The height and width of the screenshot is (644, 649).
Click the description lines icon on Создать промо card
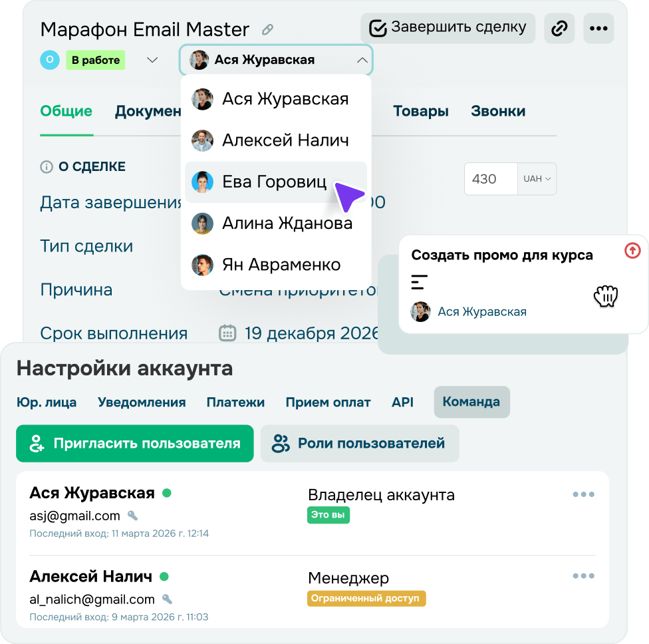[419, 282]
